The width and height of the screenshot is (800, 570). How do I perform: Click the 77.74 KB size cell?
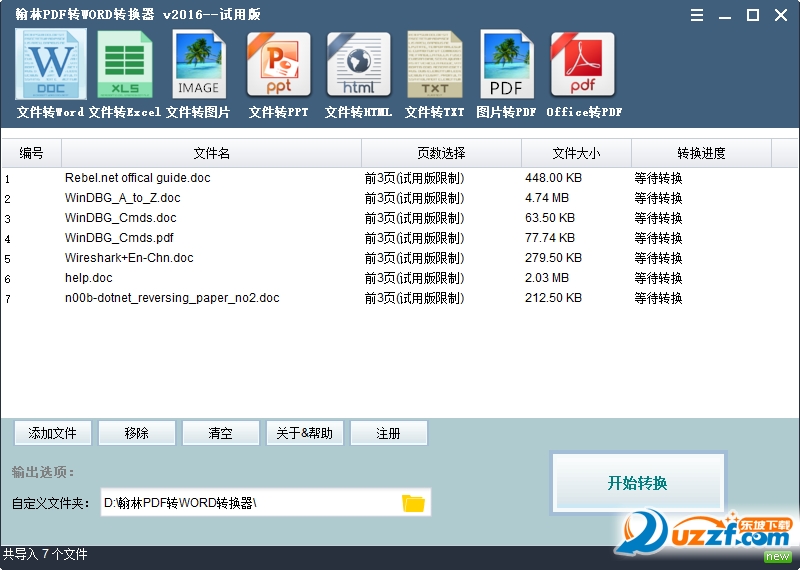[x=550, y=238]
